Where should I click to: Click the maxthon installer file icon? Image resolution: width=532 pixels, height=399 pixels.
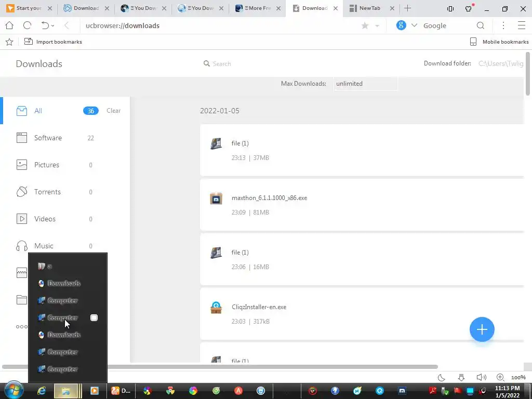coord(216,198)
